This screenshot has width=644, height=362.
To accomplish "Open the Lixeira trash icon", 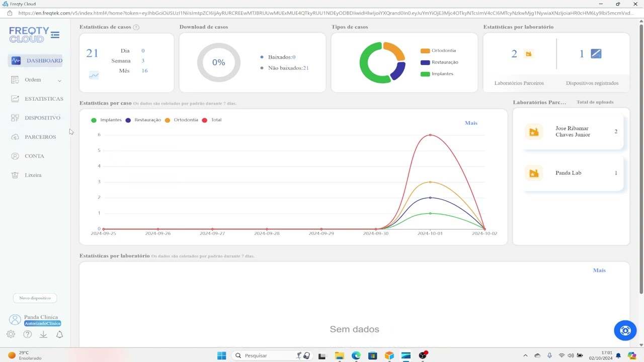I will tap(15, 175).
